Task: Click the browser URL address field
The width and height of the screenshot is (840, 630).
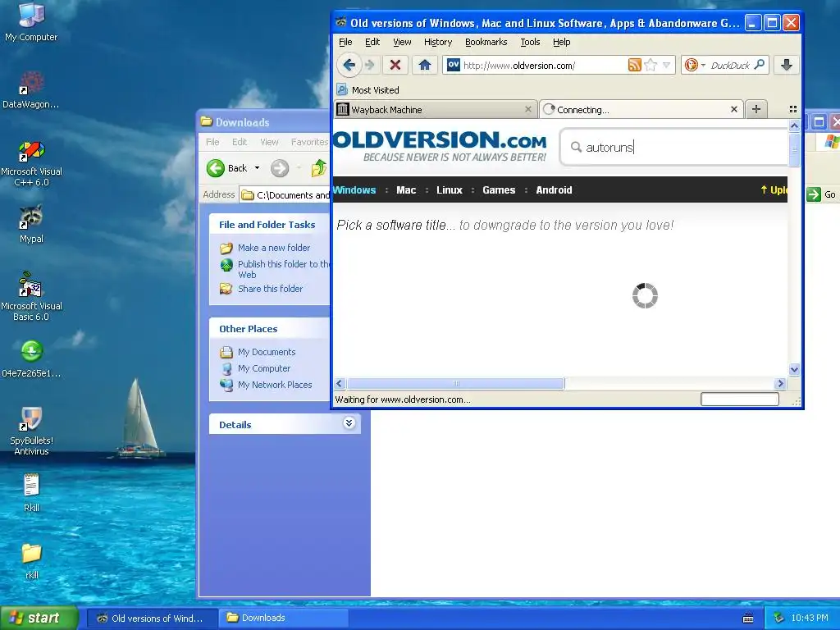Action: click(544, 66)
